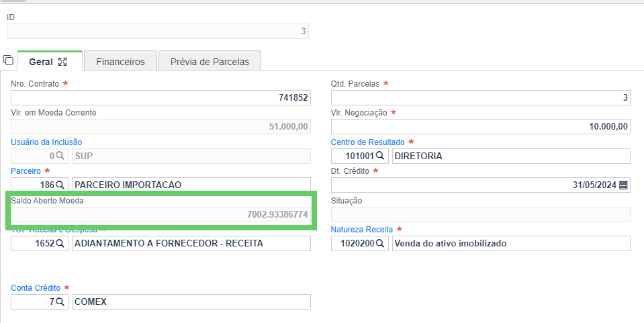Click the Vlr. Negociação field with 10.000,00
Screen dimensions: 644x323
[x=481, y=126]
